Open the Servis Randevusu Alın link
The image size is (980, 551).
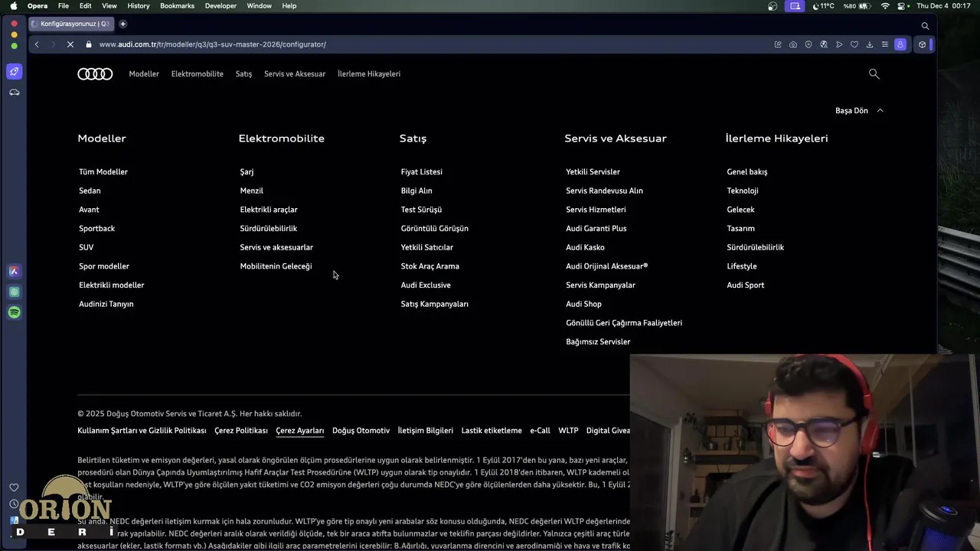tap(604, 191)
